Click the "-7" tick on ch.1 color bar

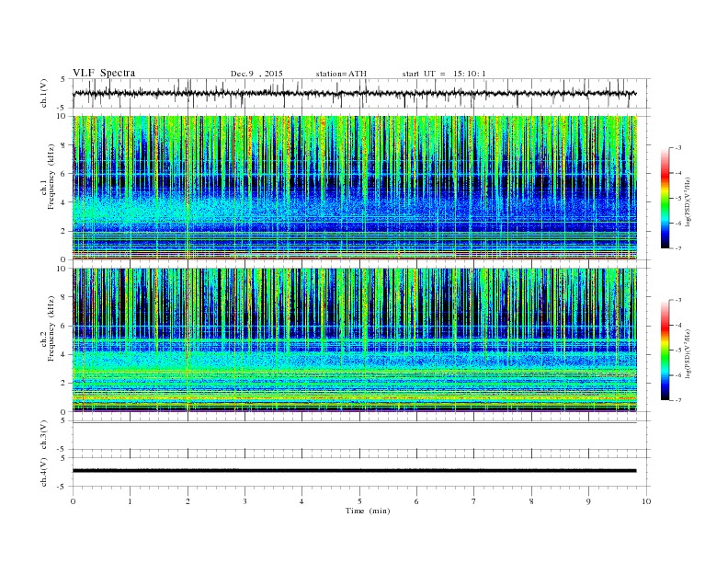pyautogui.click(x=678, y=248)
